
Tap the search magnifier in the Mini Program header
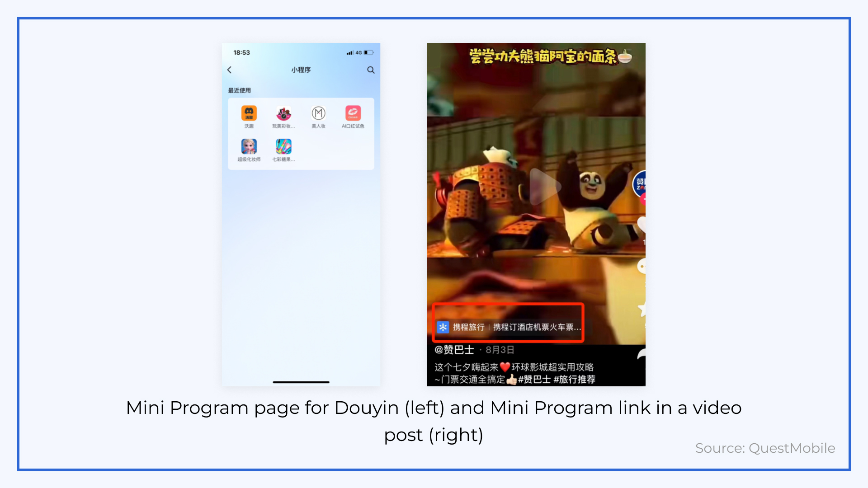[371, 70]
